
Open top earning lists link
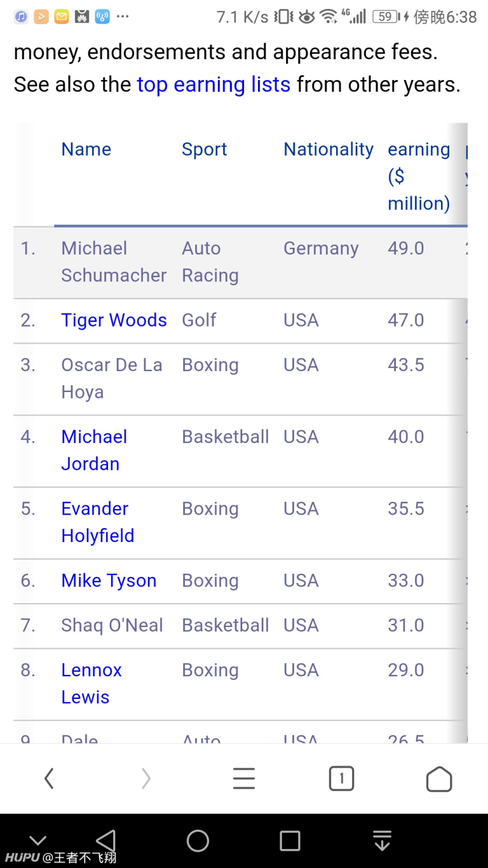click(213, 84)
